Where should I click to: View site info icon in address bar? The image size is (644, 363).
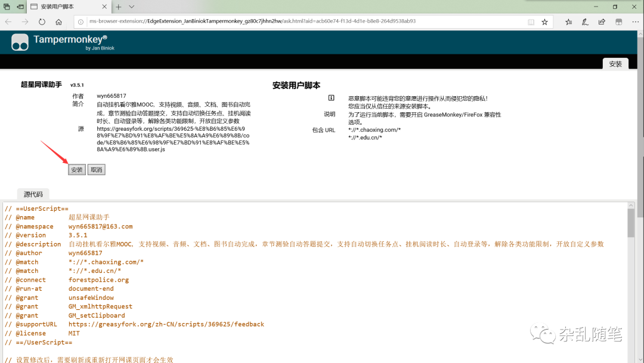click(x=80, y=21)
